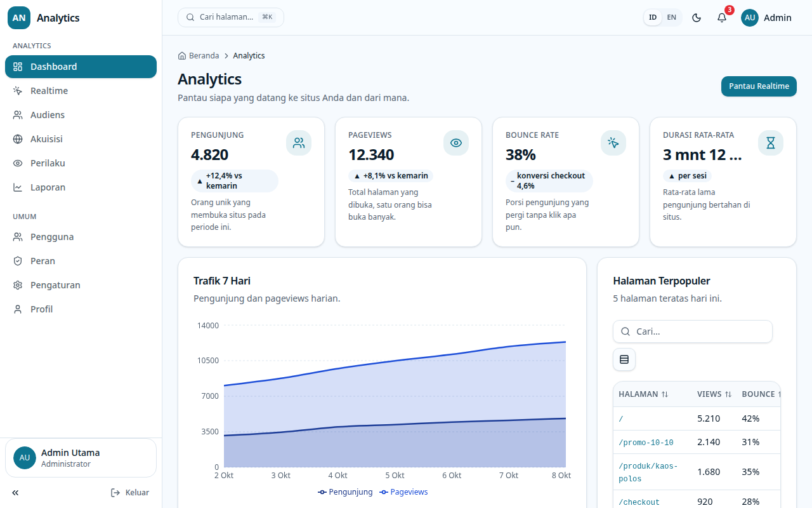812x508 pixels.
Task: Toggle Pageviews series in chart legend
Action: coord(404,492)
